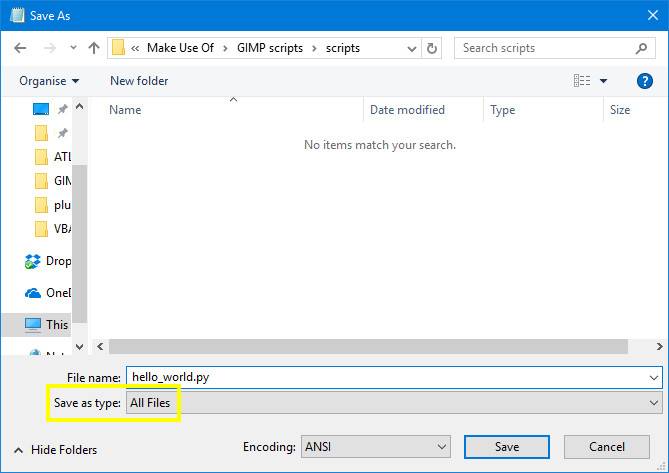Expand chevron after 'GIMP scripts' breadcrumb
The image size is (669, 473).
point(314,48)
